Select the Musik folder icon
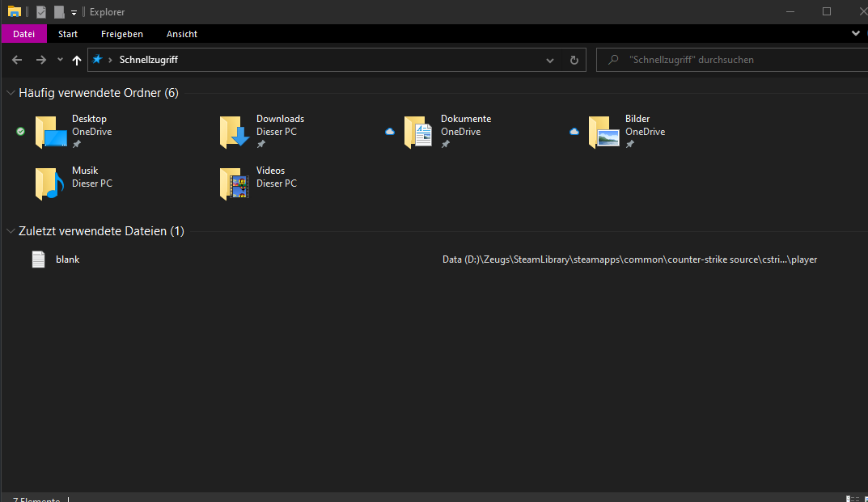Screen dimensions: 868x502 [49, 184]
